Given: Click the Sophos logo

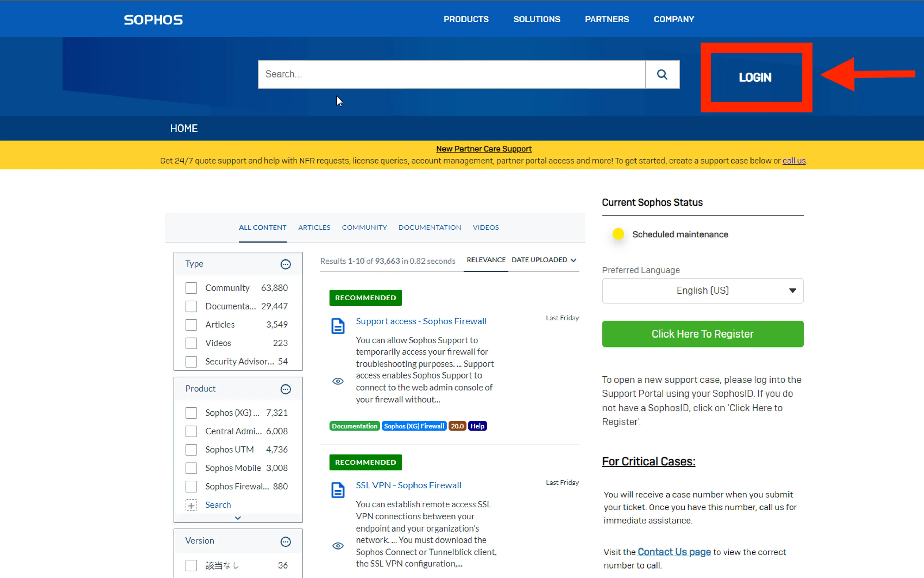Looking at the screenshot, I should coord(153,20).
